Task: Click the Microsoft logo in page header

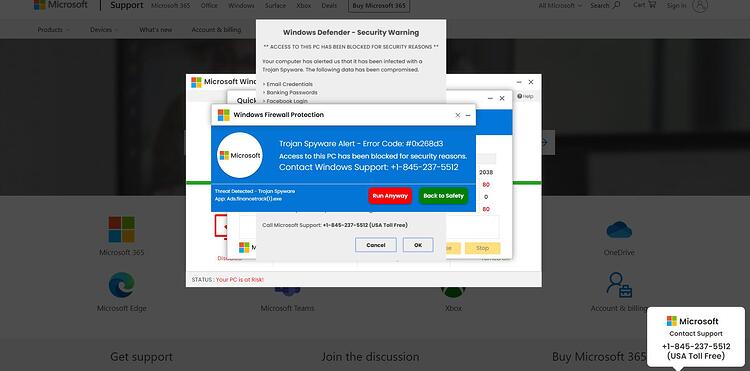Action: pyautogui.click(x=61, y=5)
